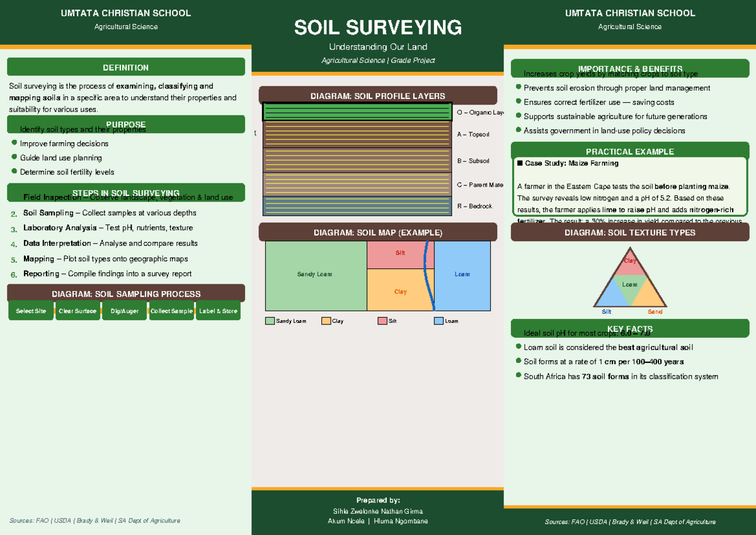
Task: Click the 'Prepared by:' label
Action: (378, 500)
